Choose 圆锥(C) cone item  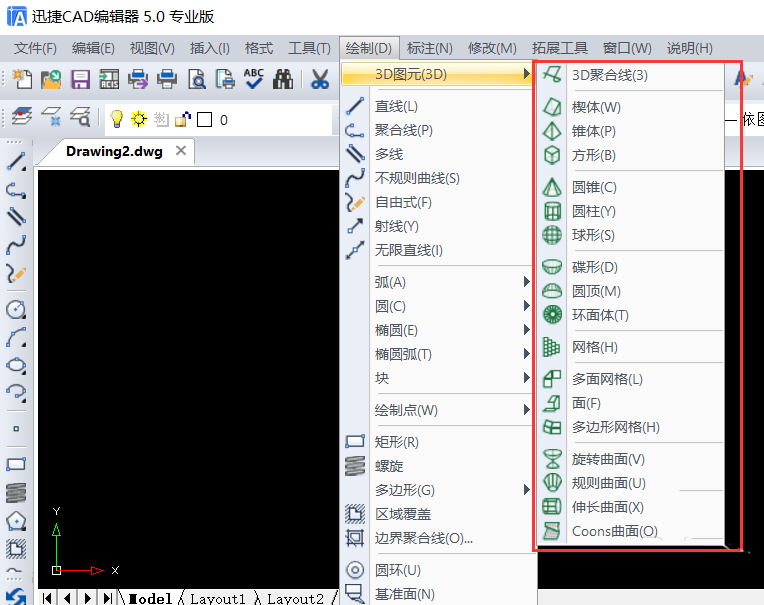(x=630, y=187)
